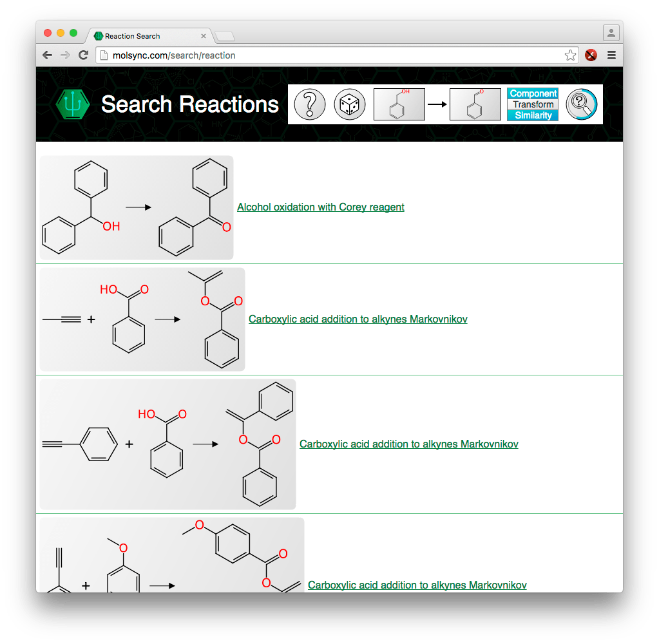
Task: Open the phenylacetylene Carboxylic acid addition link
Action: point(408,444)
